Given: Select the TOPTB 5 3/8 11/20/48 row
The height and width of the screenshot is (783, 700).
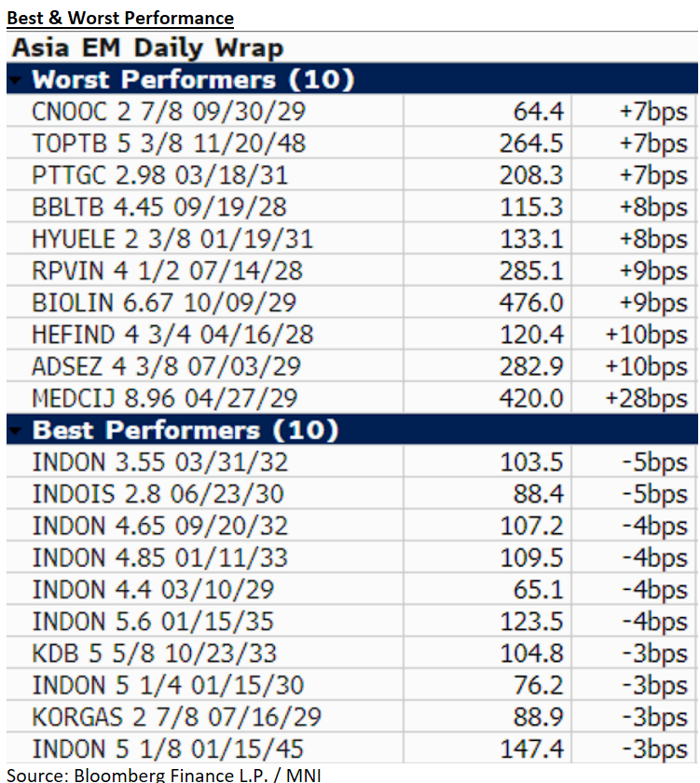Looking at the screenshot, I should [169, 144].
